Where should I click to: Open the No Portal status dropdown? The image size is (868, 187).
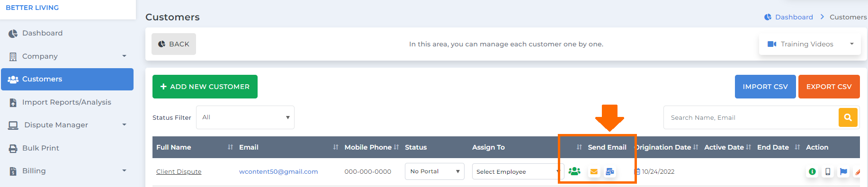pos(435,171)
